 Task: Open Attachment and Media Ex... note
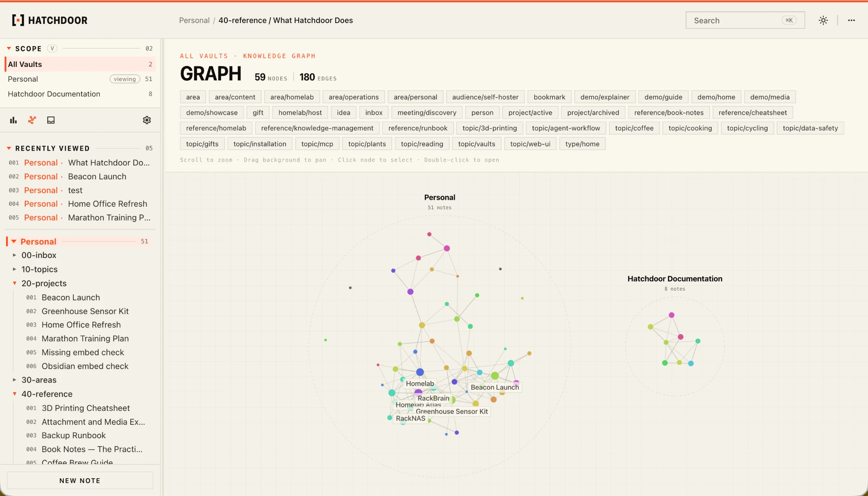coord(93,422)
